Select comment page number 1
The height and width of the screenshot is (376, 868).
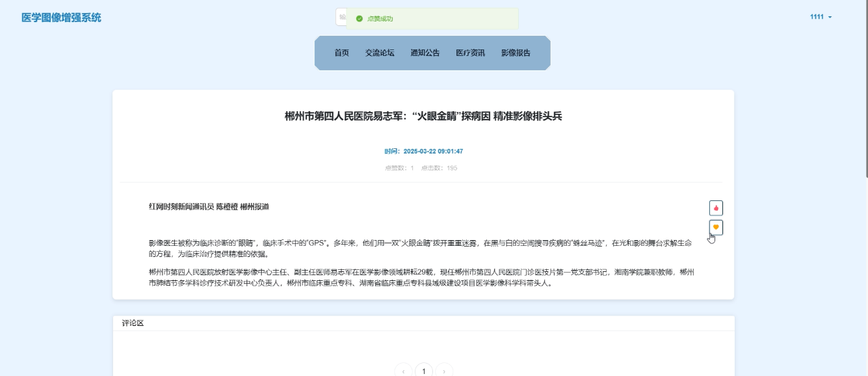click(x=424, y=371)
